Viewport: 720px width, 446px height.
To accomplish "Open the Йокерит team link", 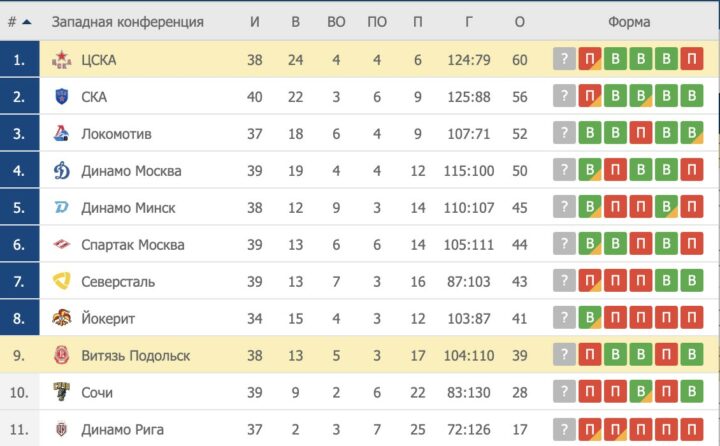I will pyautogui.click(x=108, y=319).
